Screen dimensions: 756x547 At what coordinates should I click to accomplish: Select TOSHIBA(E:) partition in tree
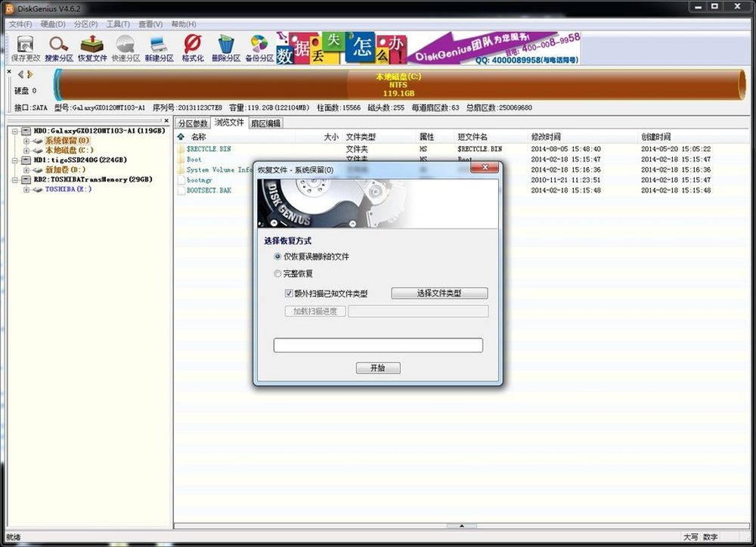[68, 189]
